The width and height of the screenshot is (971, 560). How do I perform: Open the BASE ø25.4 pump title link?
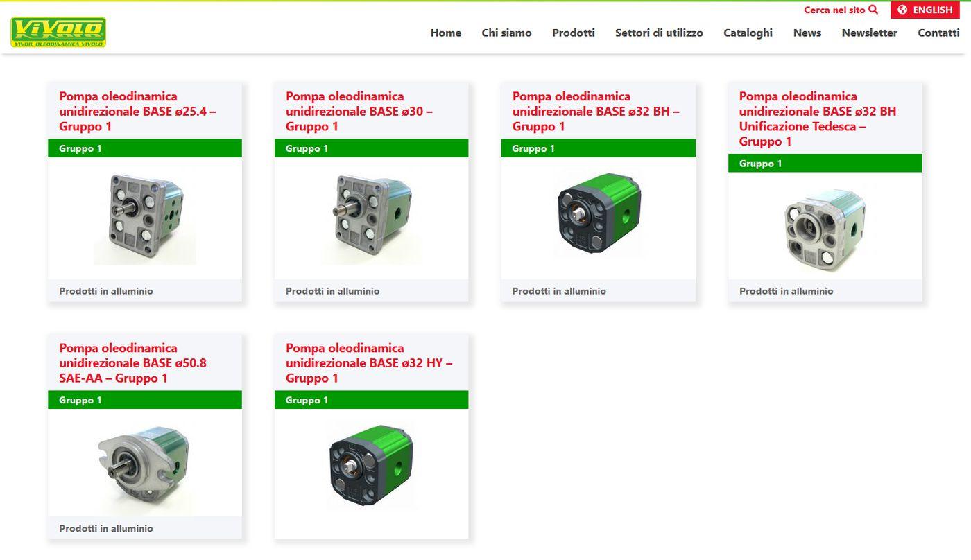(137, 112)
